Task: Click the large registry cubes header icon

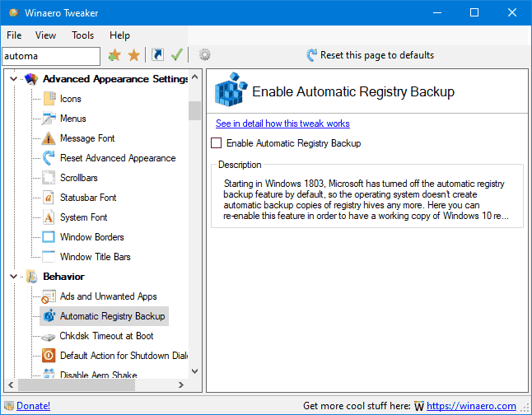Action: coord(231,89)
